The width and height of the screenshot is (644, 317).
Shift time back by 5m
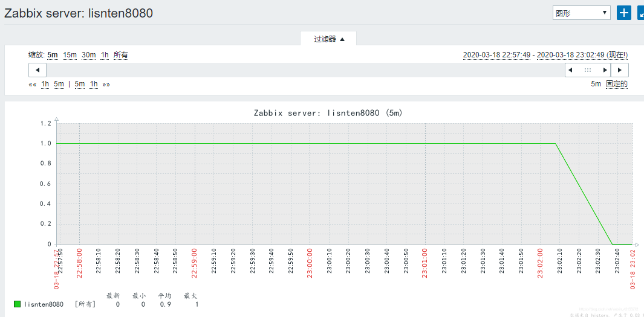tap(59, 84)
